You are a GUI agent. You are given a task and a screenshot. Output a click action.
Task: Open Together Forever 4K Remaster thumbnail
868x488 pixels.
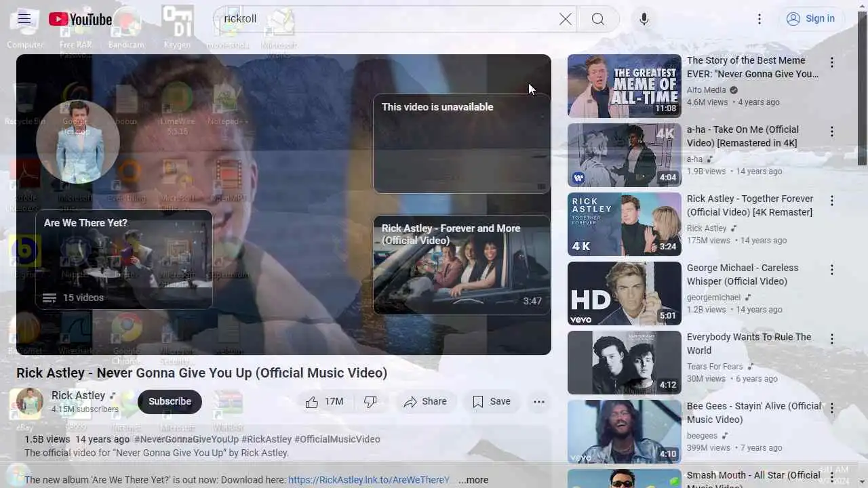[x=625, y=224]
